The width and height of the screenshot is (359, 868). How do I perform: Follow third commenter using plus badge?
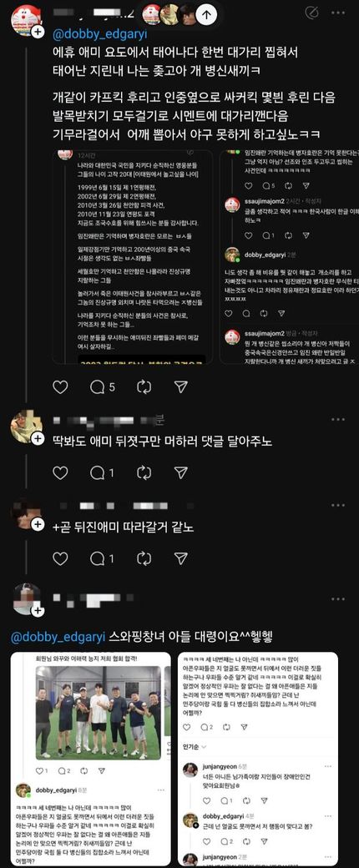(38, 524)
